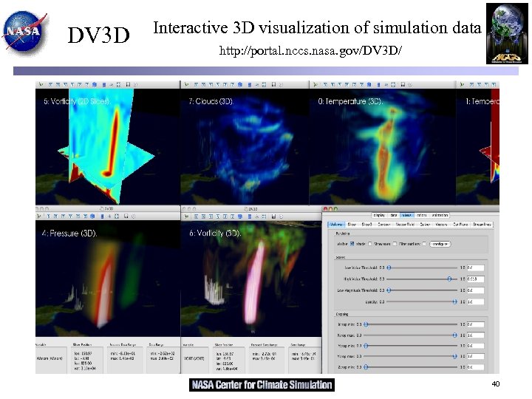Click globe icon in Vorticity (2D Slices) toolbar

(95, 84)
